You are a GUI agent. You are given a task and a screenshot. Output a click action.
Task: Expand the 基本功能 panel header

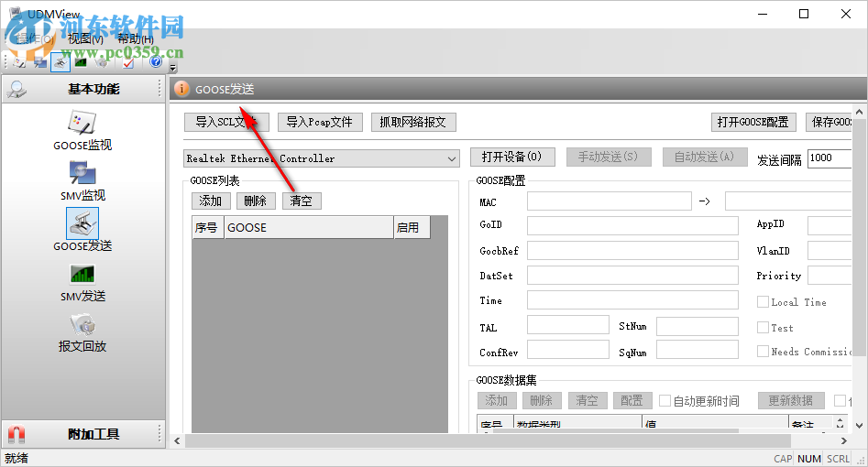[83, 89]
